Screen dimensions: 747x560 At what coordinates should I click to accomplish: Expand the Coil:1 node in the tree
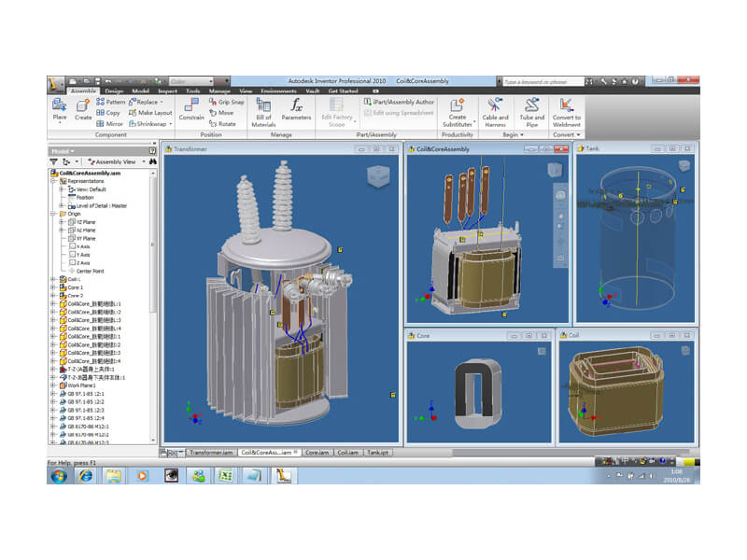click(53, 278)
